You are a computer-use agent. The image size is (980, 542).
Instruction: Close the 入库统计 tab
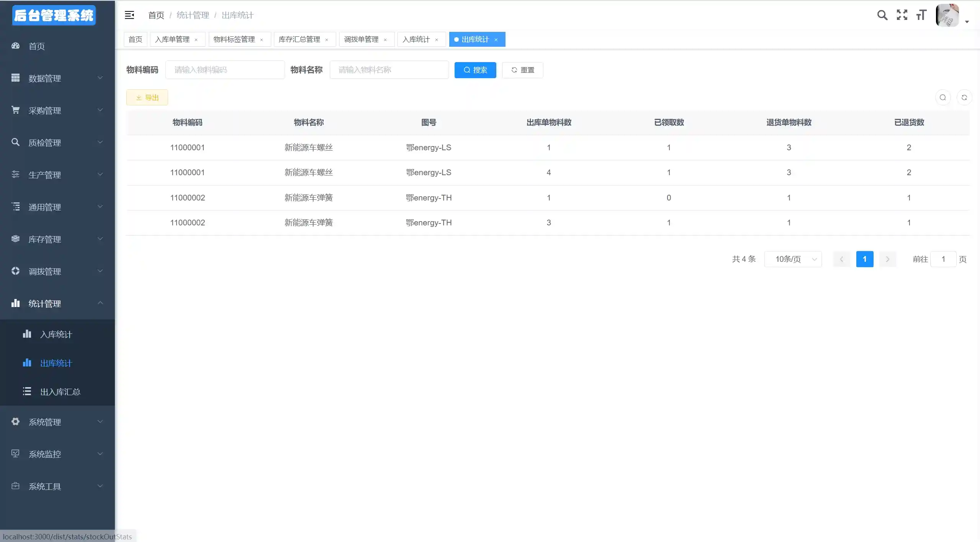(437, 40)
